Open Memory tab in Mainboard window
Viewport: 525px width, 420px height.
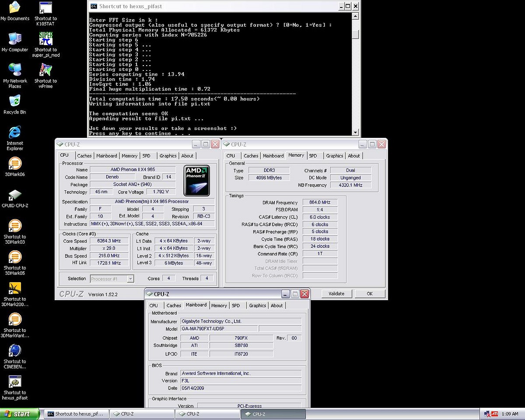pyautogui.click(x=219, y=305)
